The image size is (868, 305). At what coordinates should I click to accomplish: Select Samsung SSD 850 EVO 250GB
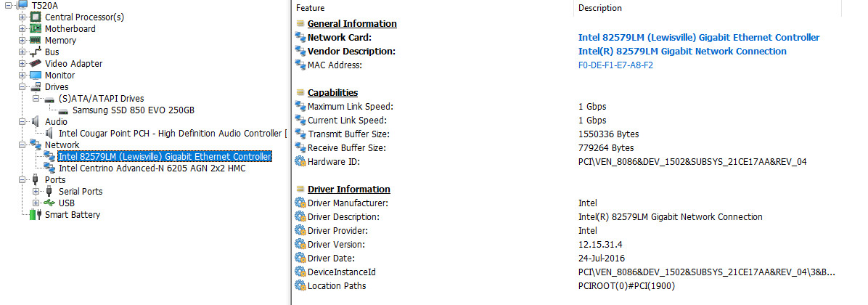pyautogui.click(x=134, y=110)
